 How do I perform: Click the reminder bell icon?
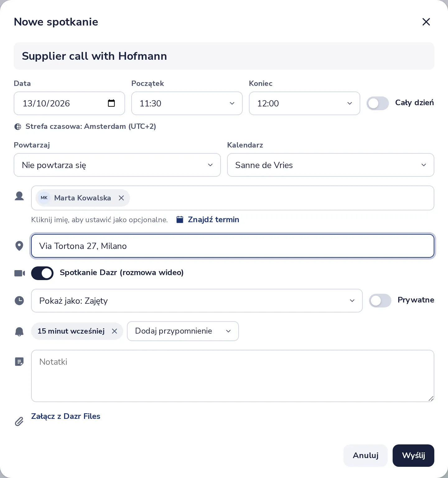[x=19, y=331]
